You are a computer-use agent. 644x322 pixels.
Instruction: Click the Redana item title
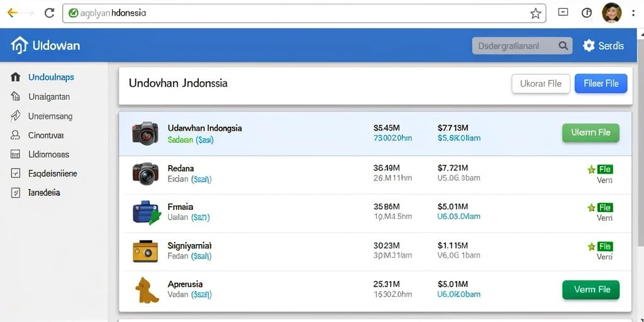[180, 169]
